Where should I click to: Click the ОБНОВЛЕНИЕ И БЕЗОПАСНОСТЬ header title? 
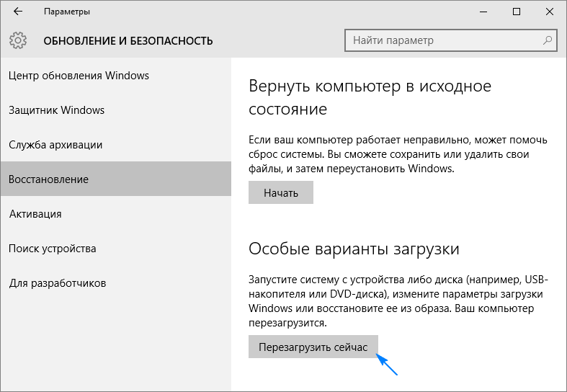pyautogui.click(x=128, y=40)
